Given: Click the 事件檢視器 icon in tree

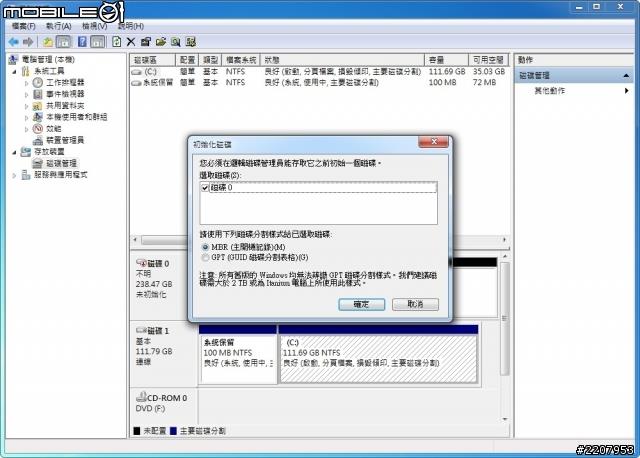Looking at the screenshot, I should pyautogui.click(x=38, y=94).
